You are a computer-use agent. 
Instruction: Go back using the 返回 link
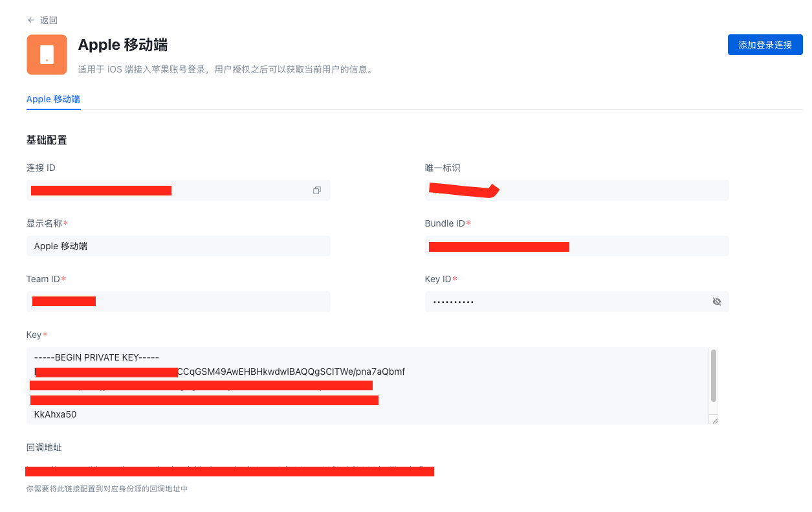(42, 20)
